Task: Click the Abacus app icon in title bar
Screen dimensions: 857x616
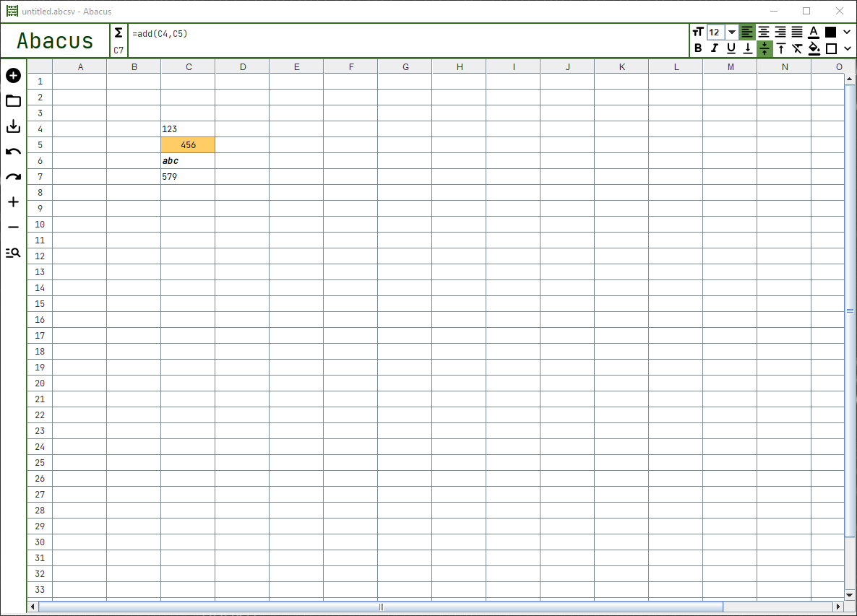Action: coord(12,11)
